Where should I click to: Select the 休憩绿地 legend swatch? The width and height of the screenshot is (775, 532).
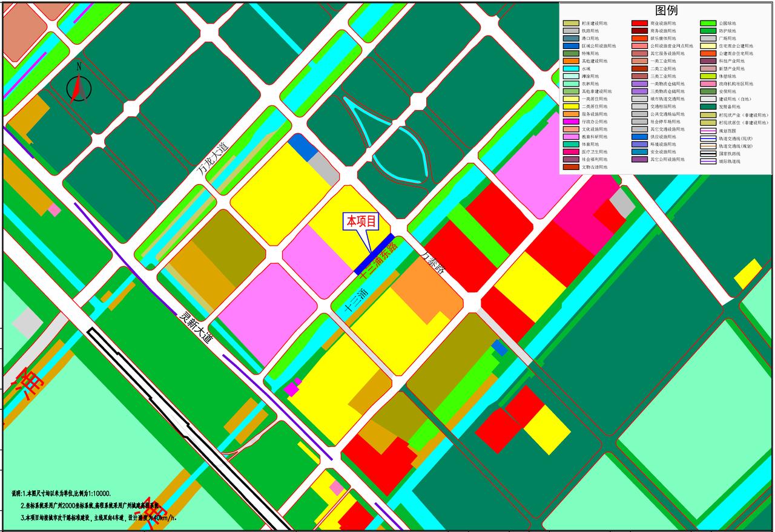point(708,76)
